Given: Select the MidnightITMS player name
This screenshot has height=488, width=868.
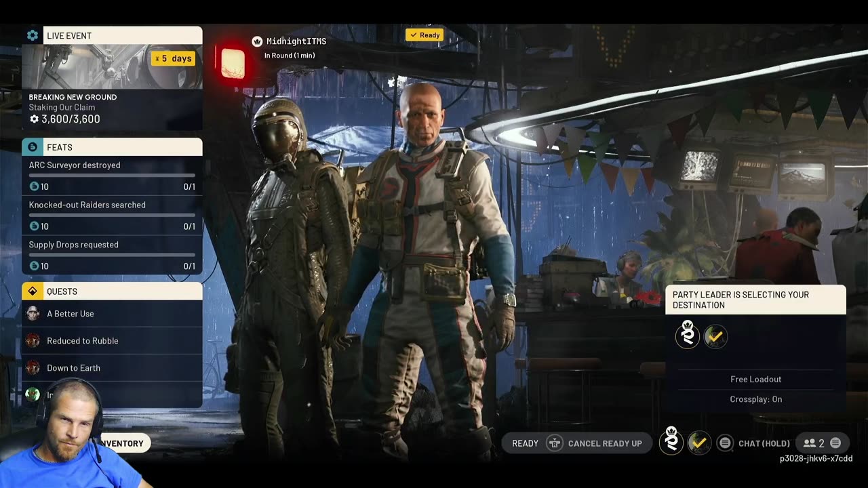Looking at the screenshot, I should tap(296, 41).
